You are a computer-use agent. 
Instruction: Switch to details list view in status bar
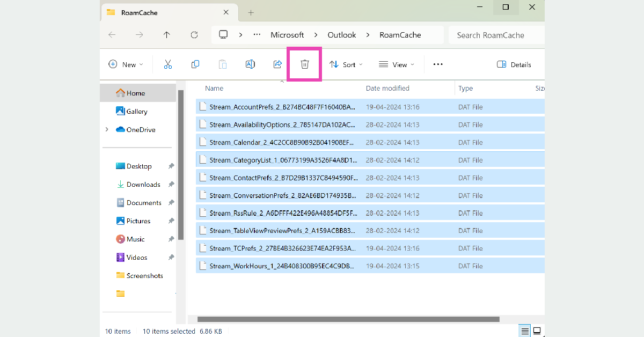pos(525,331)
